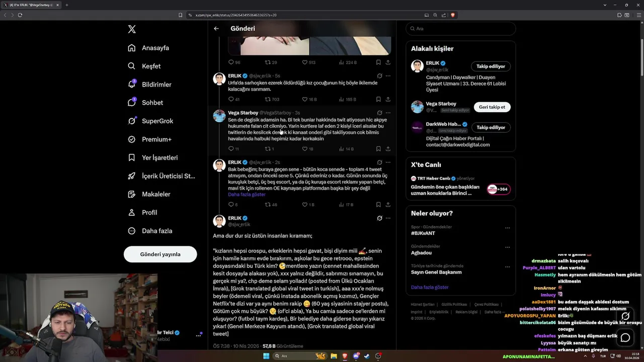Click the Ara search field
Image resolution: width=644 pixels, height=362 pixels.
coord(460,29)
